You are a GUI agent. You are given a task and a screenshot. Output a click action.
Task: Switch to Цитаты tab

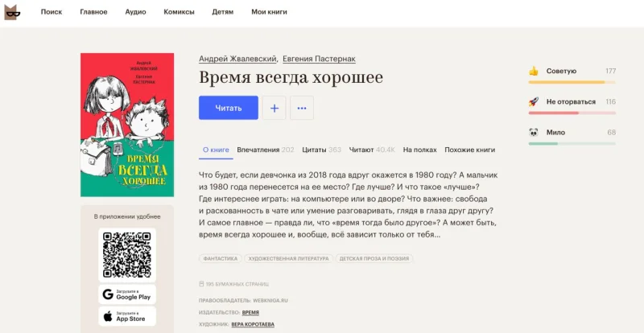point(321,150)
